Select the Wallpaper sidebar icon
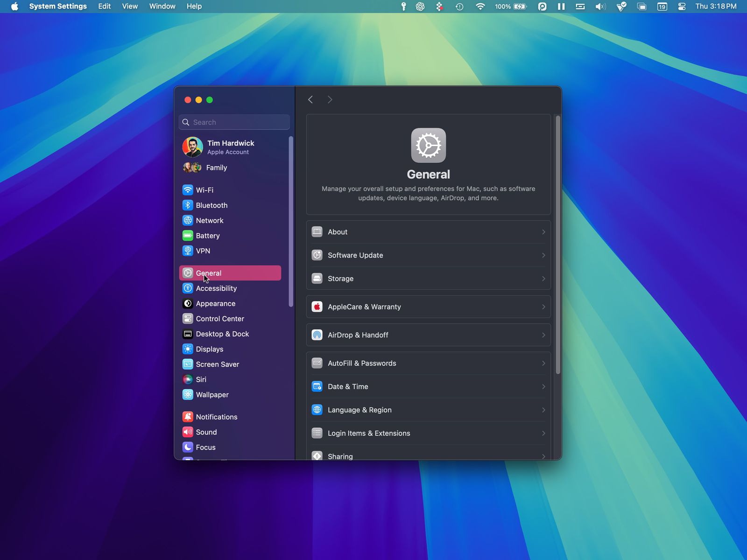The width and height of the screenshot is (747, 560). tap(188, 394)
